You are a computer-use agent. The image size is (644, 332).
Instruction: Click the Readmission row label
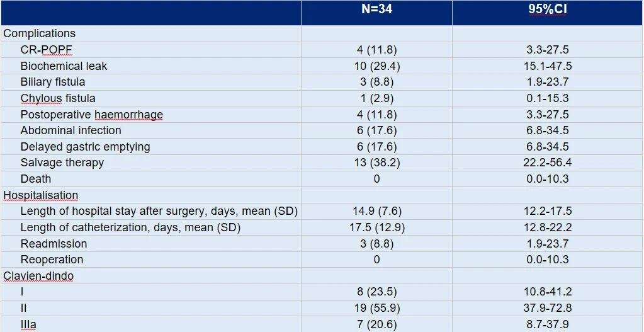54,244
